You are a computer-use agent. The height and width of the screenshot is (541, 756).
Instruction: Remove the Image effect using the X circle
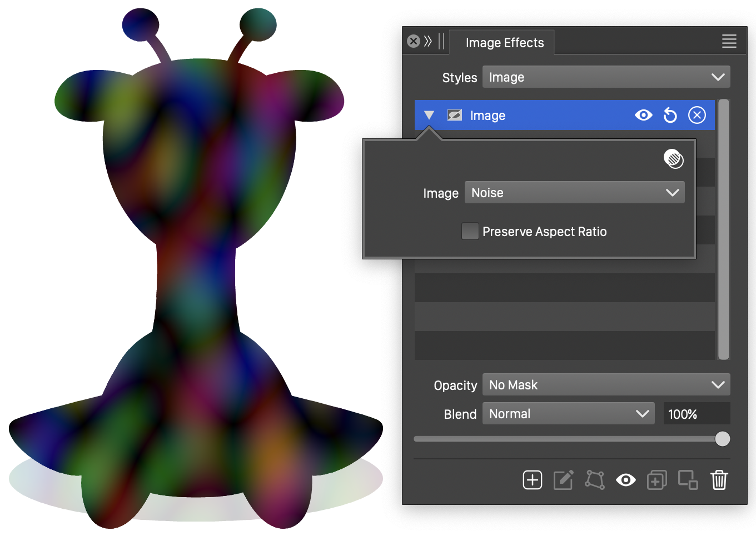click(697, 115)
